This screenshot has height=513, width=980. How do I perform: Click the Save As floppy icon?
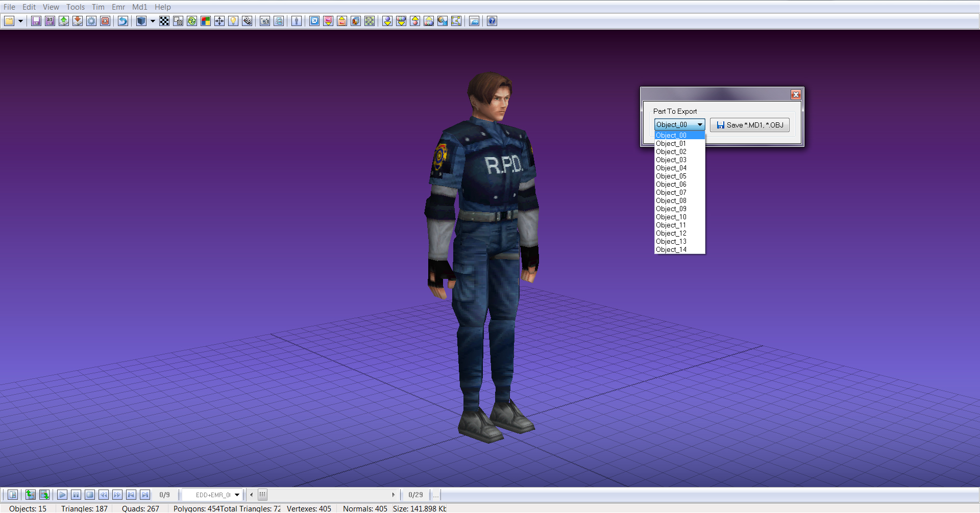[x=50, y=21]
